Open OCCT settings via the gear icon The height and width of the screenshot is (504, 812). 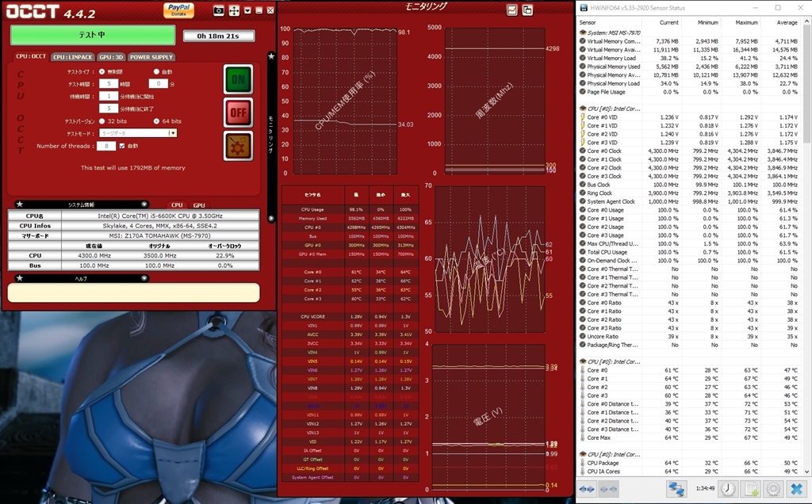[238, 145]
